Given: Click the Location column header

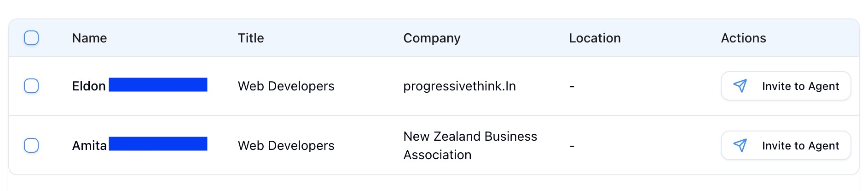Looking at the screenshot, I should click(x=595, y=38).
